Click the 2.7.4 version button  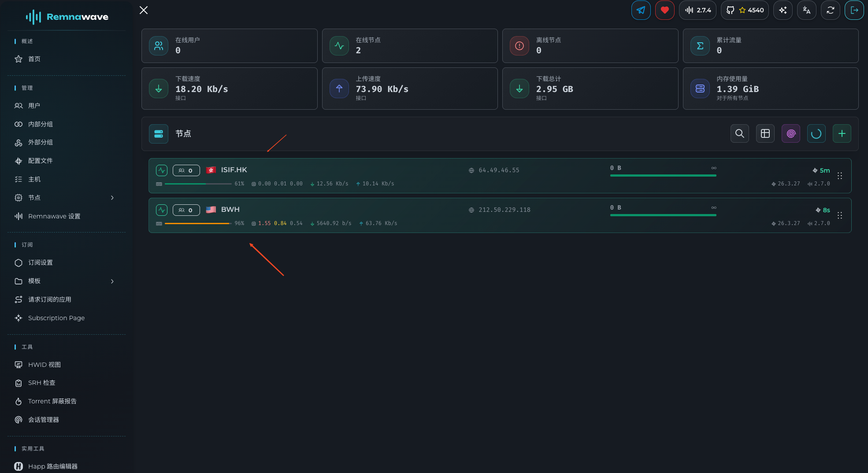[697, 10]
